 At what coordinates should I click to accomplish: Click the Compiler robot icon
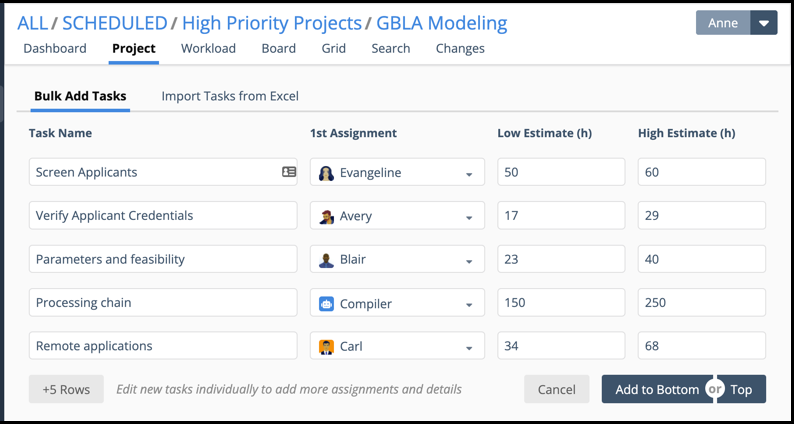pyautogui.click(x=326, y=304)
